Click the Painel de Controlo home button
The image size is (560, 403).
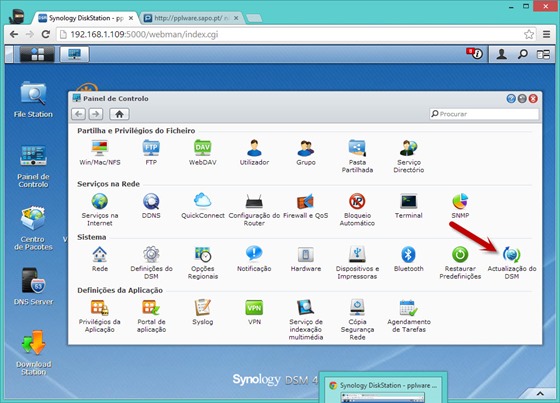click(x=119, y=114)
